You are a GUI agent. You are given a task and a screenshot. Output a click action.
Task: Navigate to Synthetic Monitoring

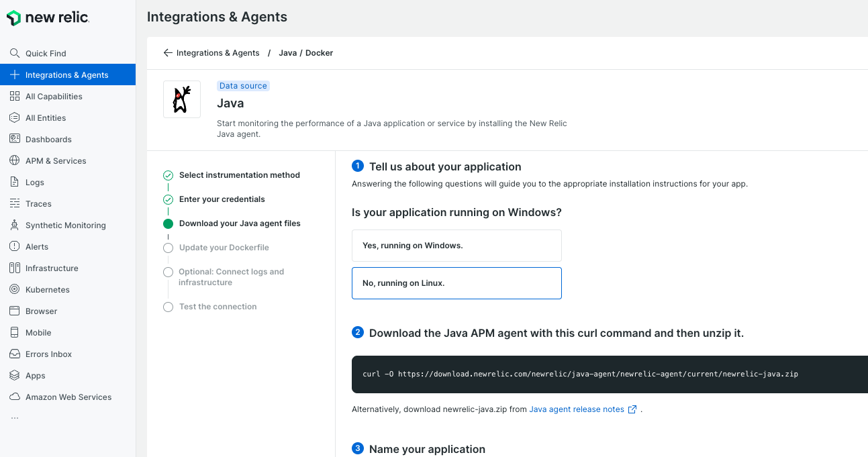pyautogui.click(x=68, y=225)
